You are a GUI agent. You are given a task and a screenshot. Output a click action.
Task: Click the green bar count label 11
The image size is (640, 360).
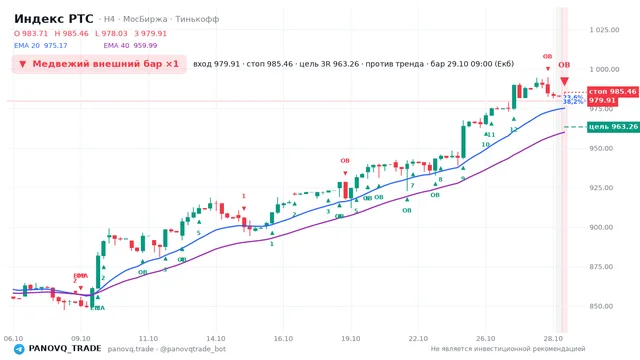[491, 135]
